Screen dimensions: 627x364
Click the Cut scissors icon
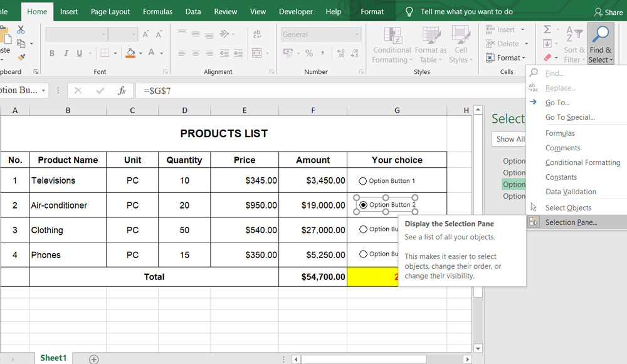tap(21, 29)
